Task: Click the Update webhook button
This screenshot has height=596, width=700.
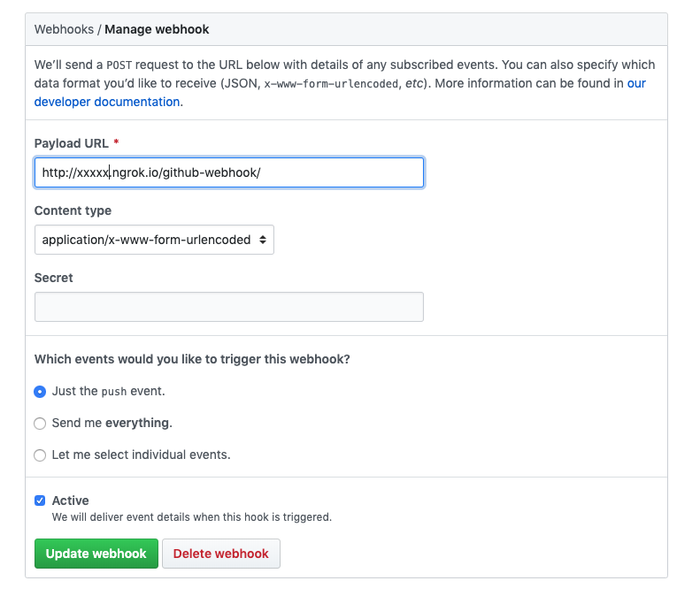Action: (x=96, y=554)
